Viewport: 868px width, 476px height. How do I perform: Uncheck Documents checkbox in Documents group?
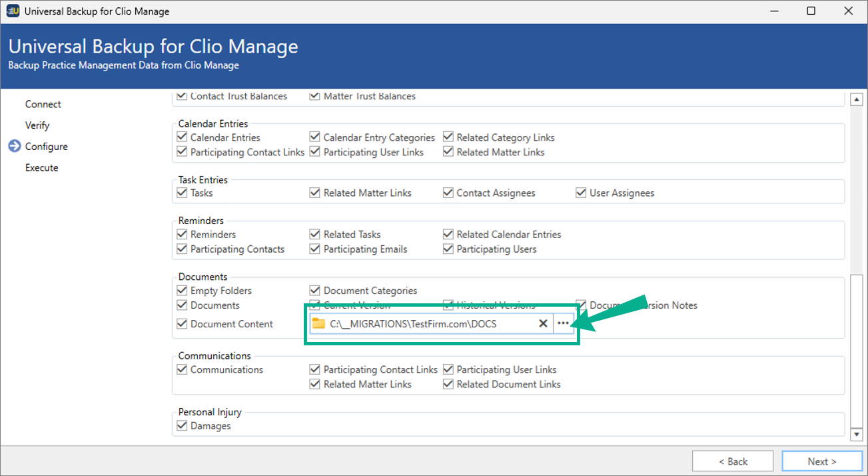(182, 305)
